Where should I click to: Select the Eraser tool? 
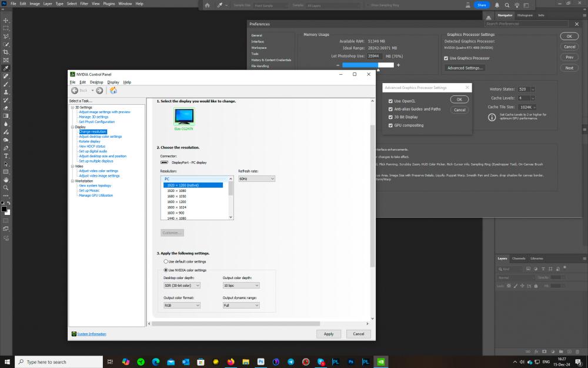click(x=6, y=108)
